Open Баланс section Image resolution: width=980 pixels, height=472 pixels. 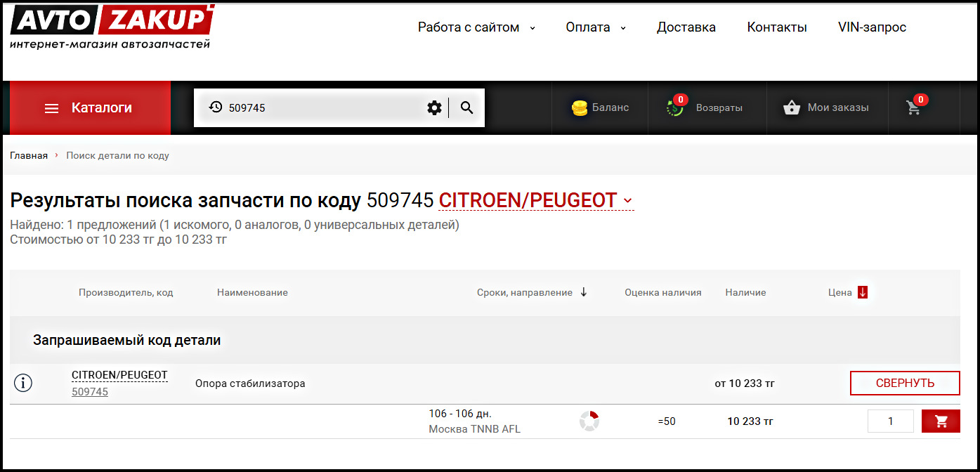pos(600,108)
